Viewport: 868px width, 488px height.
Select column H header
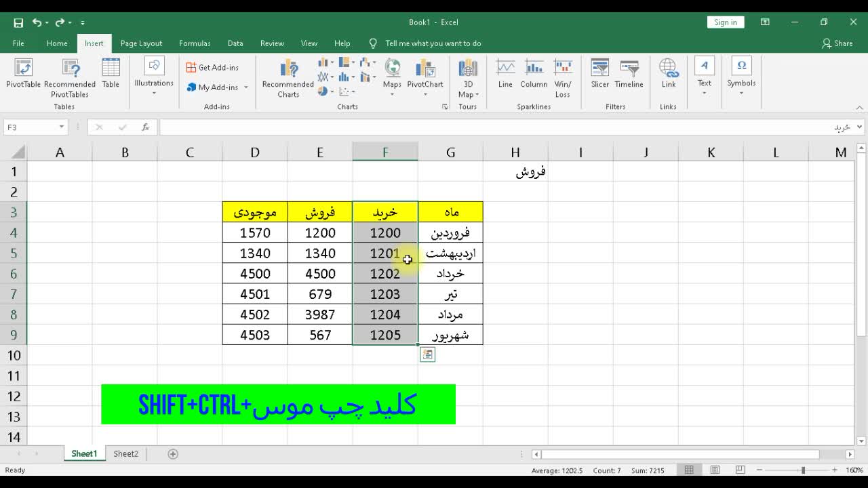click(x=515, y=152)
